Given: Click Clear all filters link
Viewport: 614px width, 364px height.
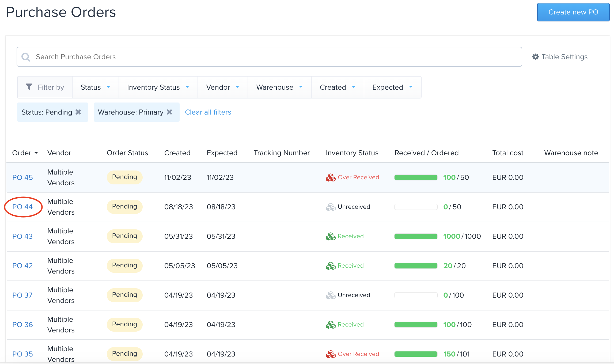Looking at the screenshot, I should point(208,112).
